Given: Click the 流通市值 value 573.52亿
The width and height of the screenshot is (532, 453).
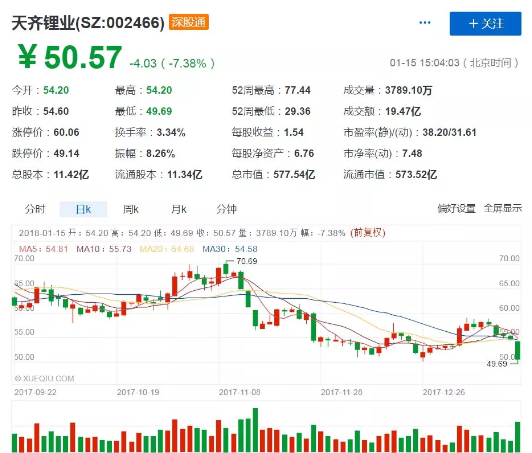Looking at the screenshot, I should [416, 174].
